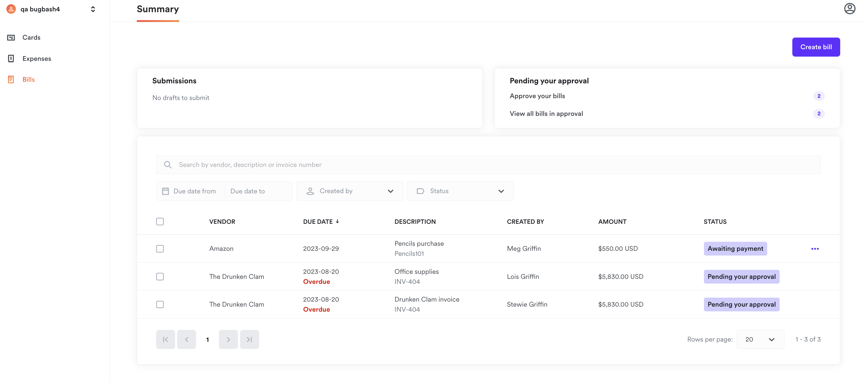Open the Approve your bills link
This screenshot has height=382, width=868.
pos(537,96)
